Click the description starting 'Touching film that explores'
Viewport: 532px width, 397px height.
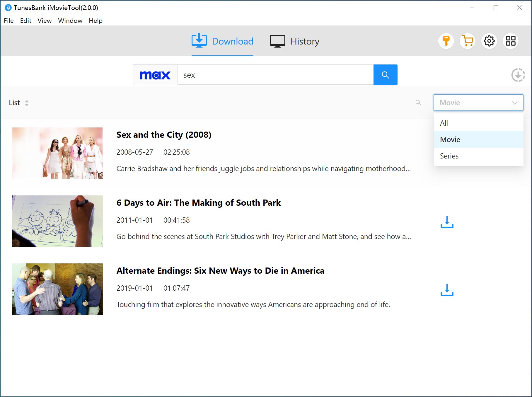tap(253, 305)
